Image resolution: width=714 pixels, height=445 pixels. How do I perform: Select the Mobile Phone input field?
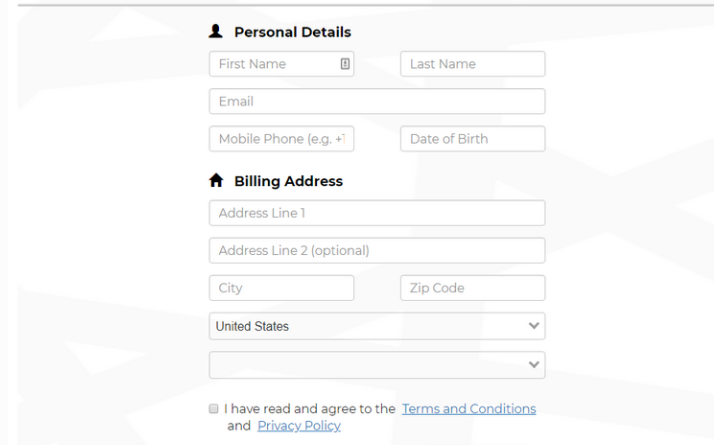[281, 138]
